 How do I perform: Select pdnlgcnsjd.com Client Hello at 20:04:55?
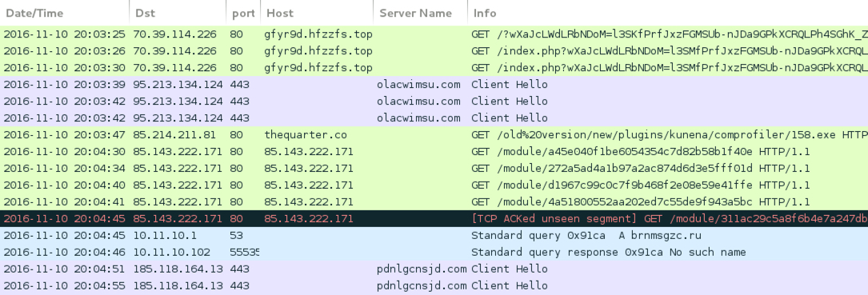click(x=434, y=285)
